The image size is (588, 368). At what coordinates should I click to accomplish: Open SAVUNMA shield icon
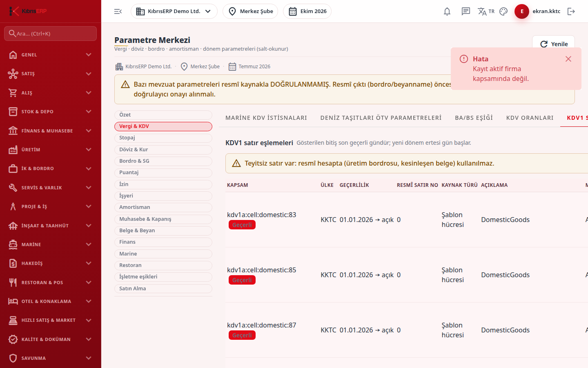pyautogui.click(x=13, y=358)
